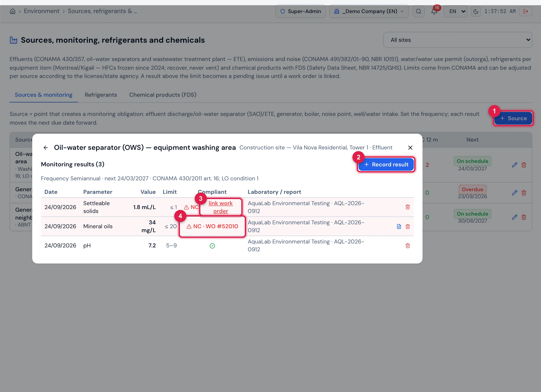
Task: Select the pH value 7.2
Action: pos(152,245)
